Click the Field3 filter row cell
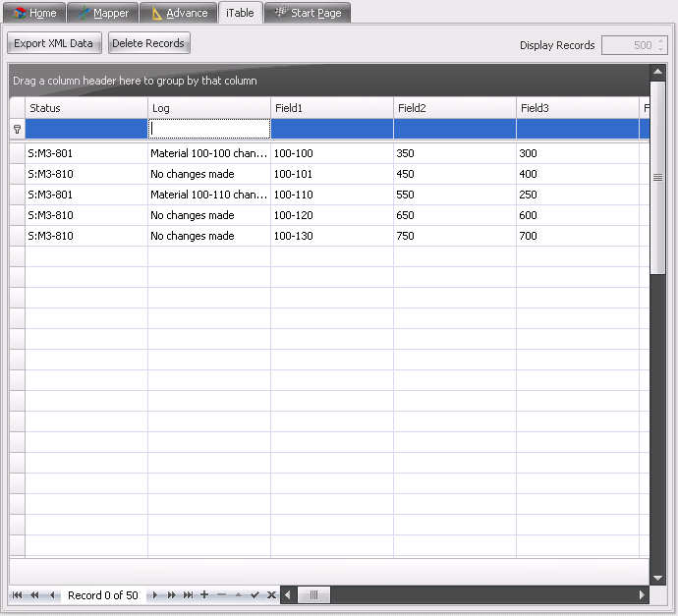The height and width of the screenshot is (616, 678). point(578,129)
